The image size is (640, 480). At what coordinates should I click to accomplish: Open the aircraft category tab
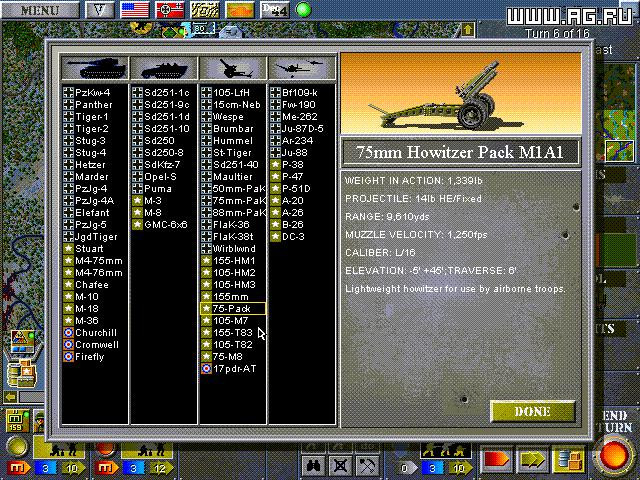point(302,68)
